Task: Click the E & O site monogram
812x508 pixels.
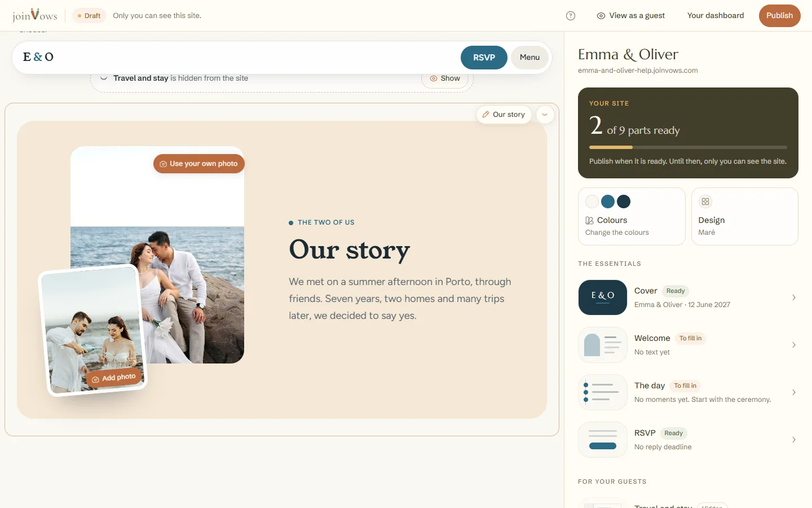Action: click(38, 57)
